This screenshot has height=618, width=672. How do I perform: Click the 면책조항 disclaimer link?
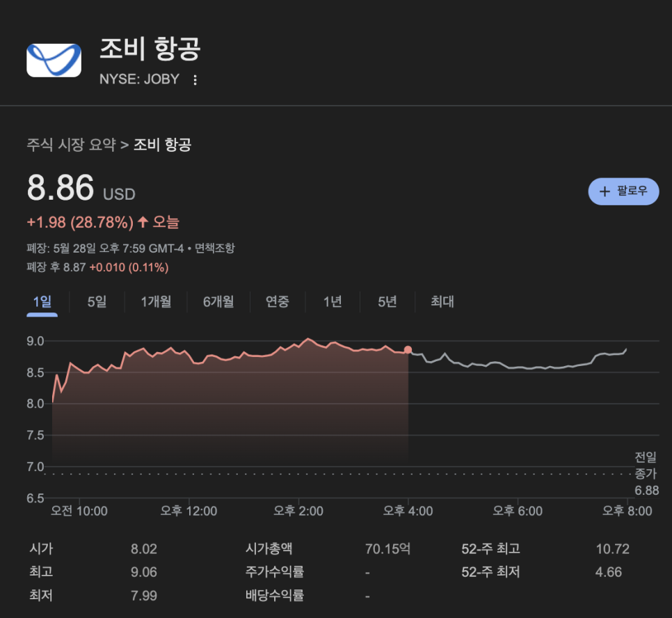(x=215, y=248)
